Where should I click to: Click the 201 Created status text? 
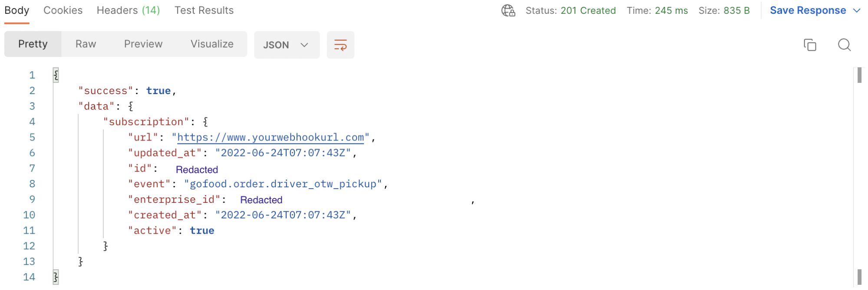coord(588,10)
